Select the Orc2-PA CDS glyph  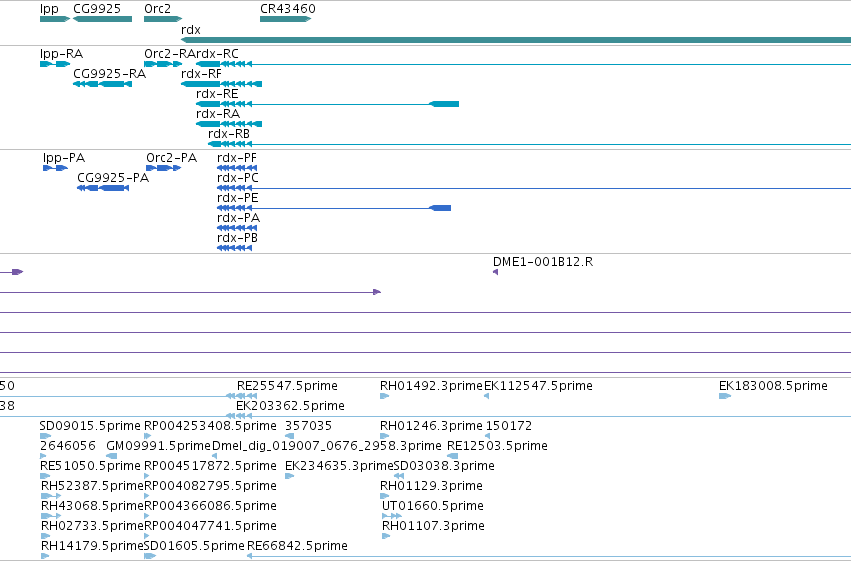(163, 168)
